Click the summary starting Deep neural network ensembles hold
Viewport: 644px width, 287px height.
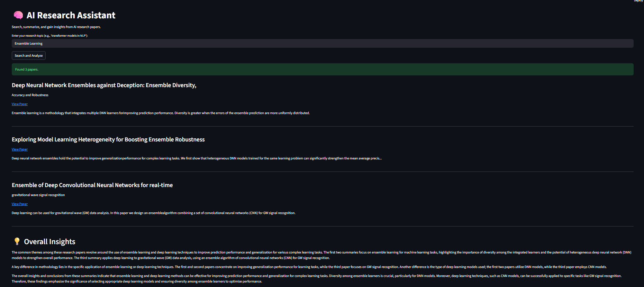[197, 158]
